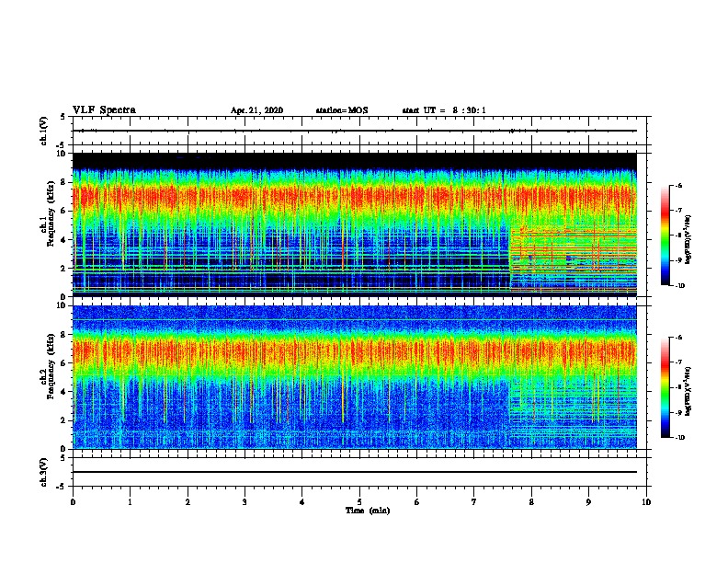Select the upper colorbar log(PSD) unit label
This screenshot has height=563, width=728.
coord(688,239)
